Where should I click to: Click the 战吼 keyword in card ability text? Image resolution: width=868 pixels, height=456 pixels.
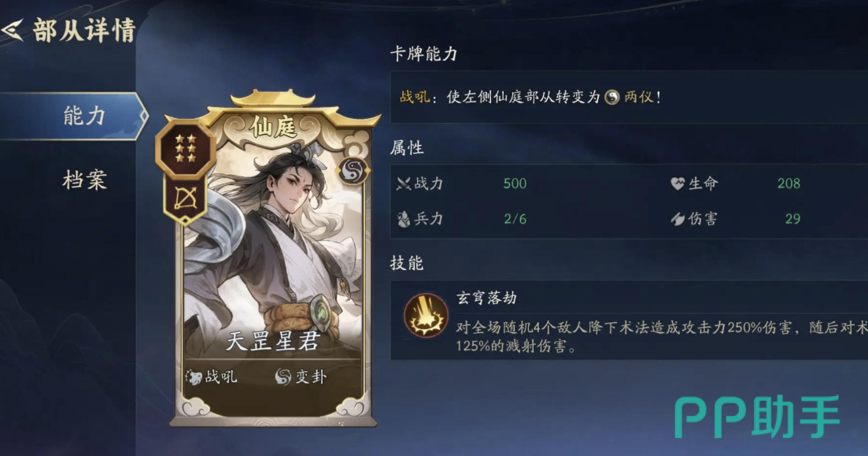[x=415, y=98]
